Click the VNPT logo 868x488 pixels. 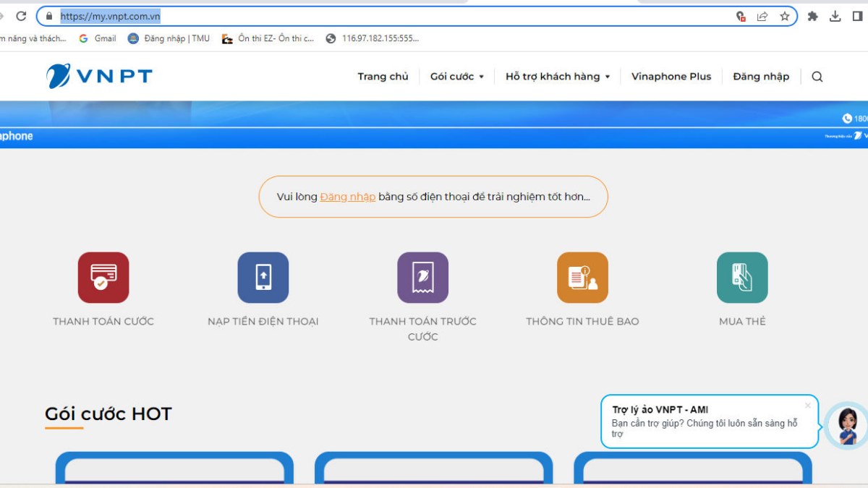[x=99, y=76]
